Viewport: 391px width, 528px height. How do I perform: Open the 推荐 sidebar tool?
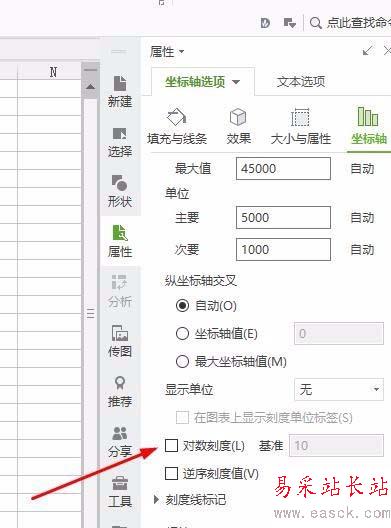120,391
